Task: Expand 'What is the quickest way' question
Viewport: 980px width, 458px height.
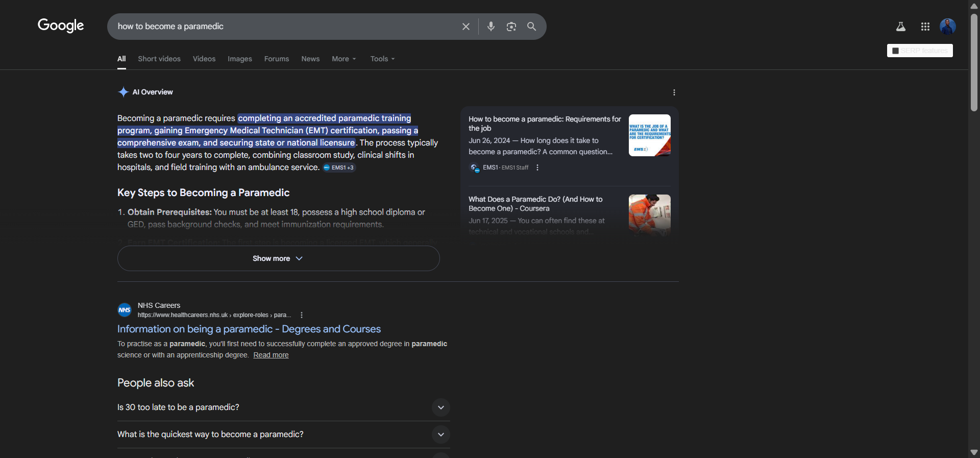Action: click(283, 435)
